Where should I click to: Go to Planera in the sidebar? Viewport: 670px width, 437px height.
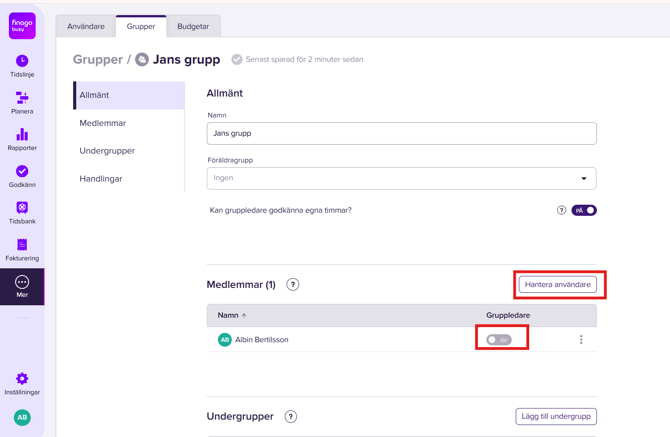(22, 103)
